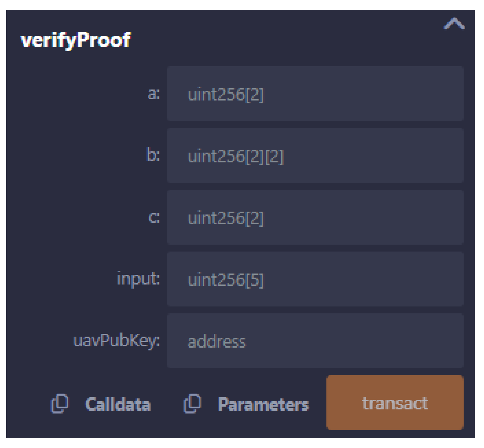
Task: Click the 'uavPubKey:' parameter label
Action: (116, 341)
